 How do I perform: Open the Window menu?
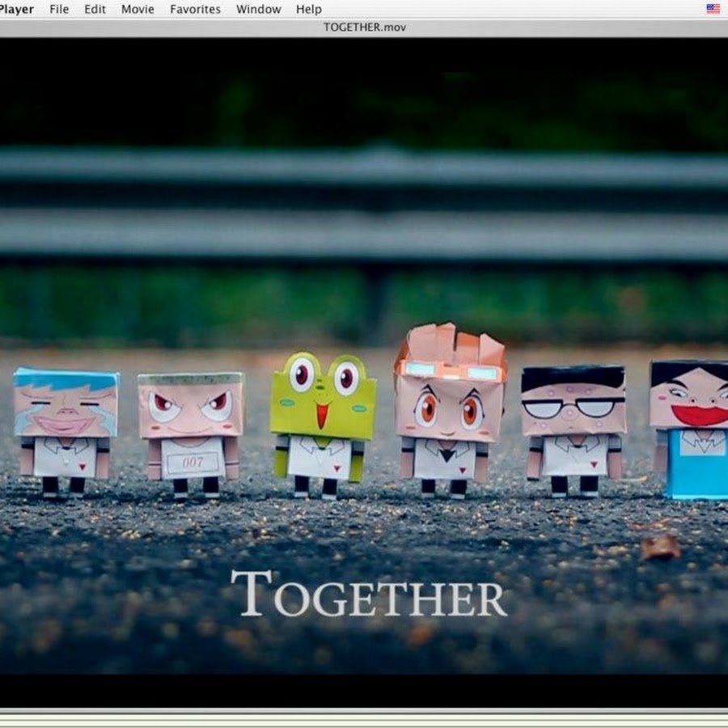[259, 9]
